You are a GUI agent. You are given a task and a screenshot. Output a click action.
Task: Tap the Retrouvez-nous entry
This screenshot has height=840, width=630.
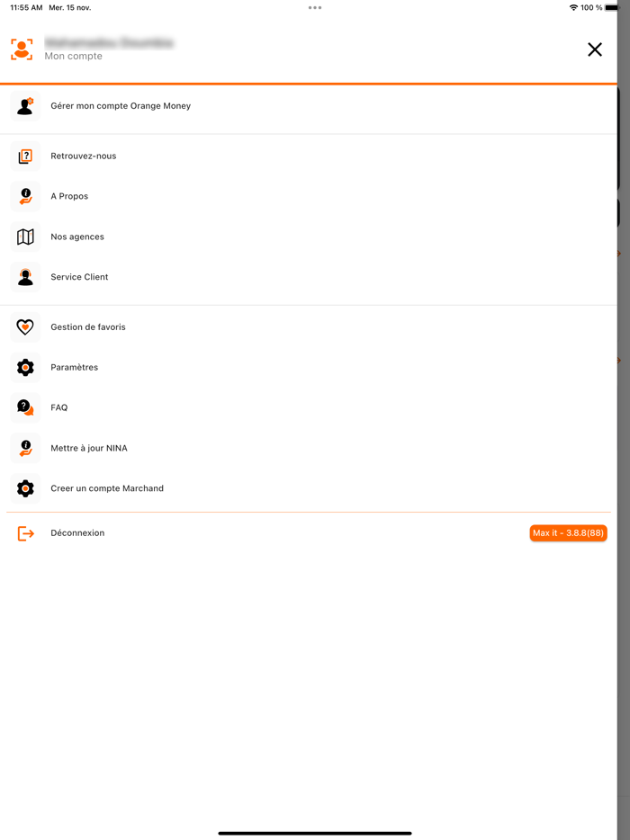(83, 155)
